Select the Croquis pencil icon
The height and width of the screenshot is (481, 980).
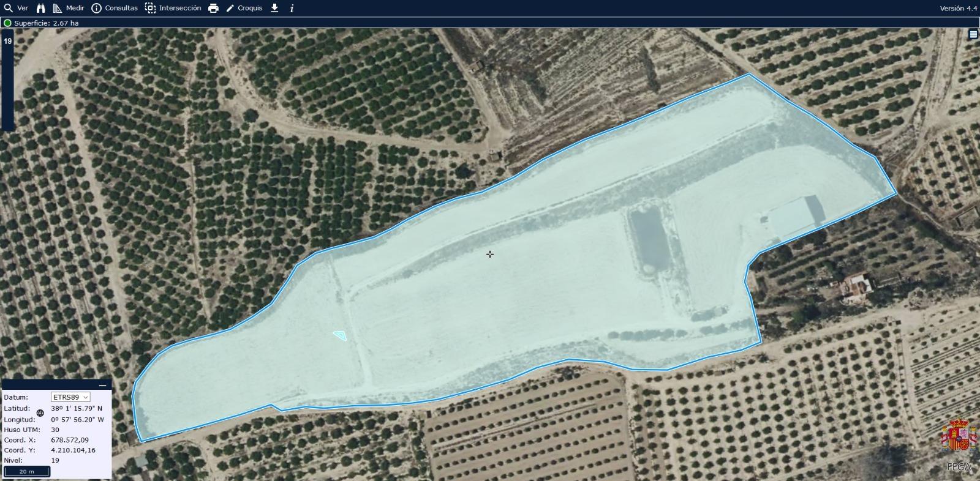[230, 8]
